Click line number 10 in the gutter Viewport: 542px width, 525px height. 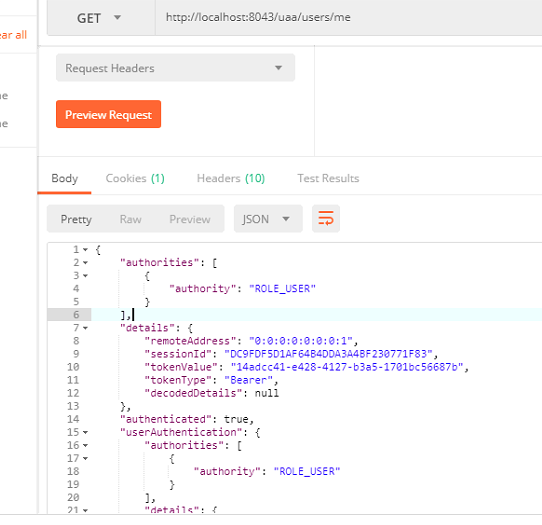[x=73, y=367]
